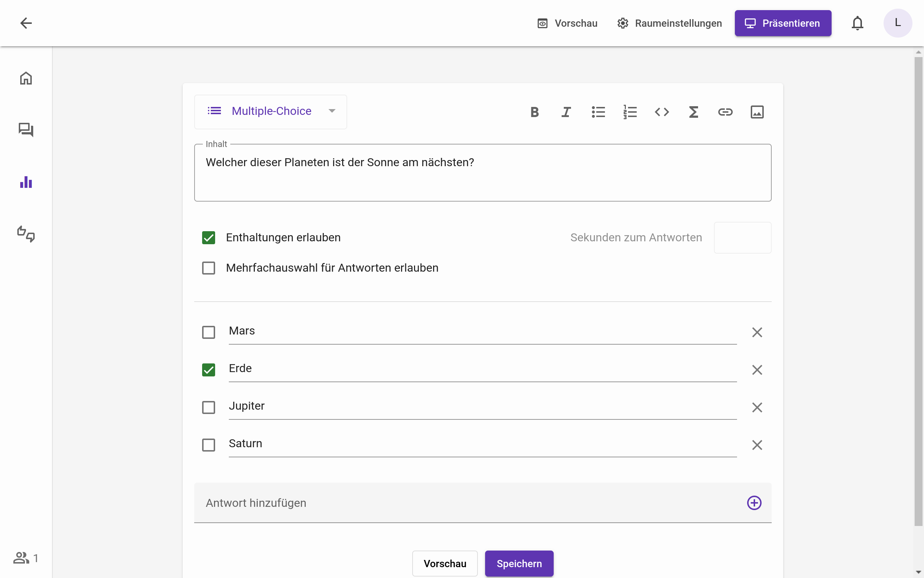Screen dimensions: 924x578
Task: Insert a hyperlink
Action: pos(725,112)
